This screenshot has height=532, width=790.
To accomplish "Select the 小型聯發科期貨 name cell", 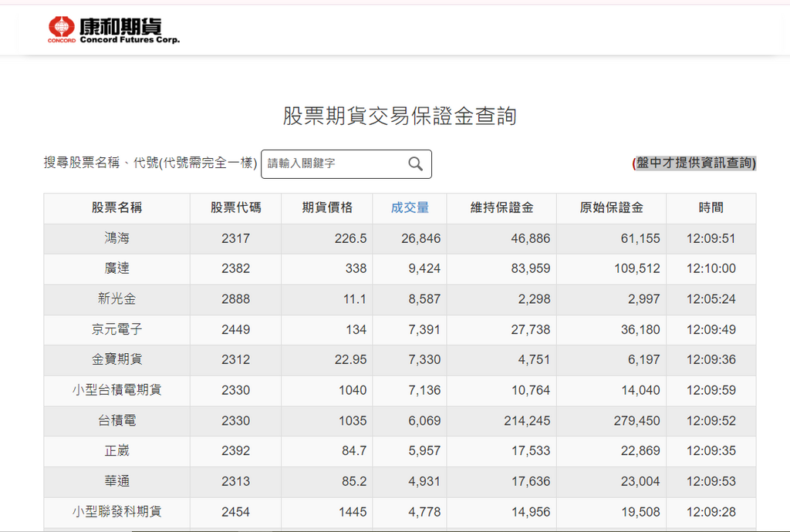I will coord(117,512).
